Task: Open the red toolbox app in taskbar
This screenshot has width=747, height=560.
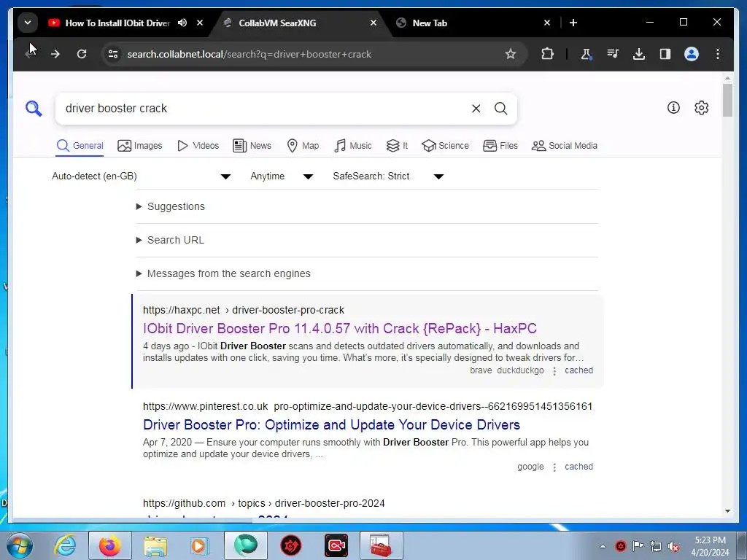Action: click(381, 545)
